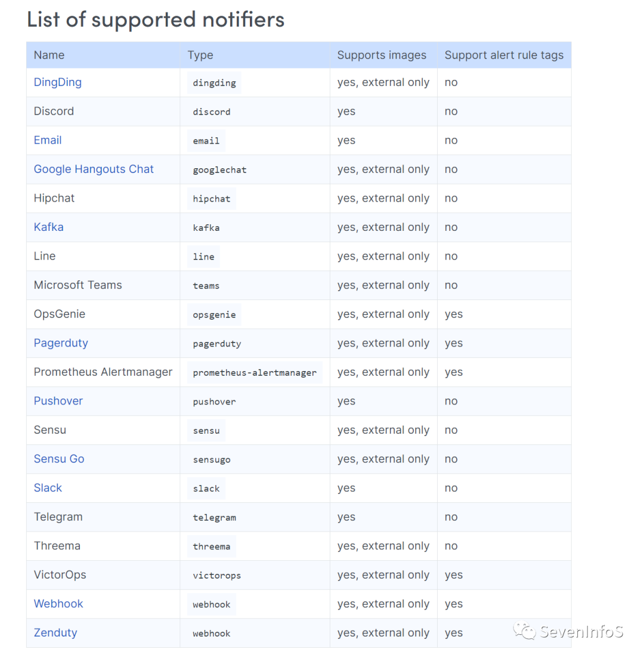This screenshot has width=644, height=658.
Task: Click the WeChat SevenInfoS watermark icon
Action: [x=524, y=631]
